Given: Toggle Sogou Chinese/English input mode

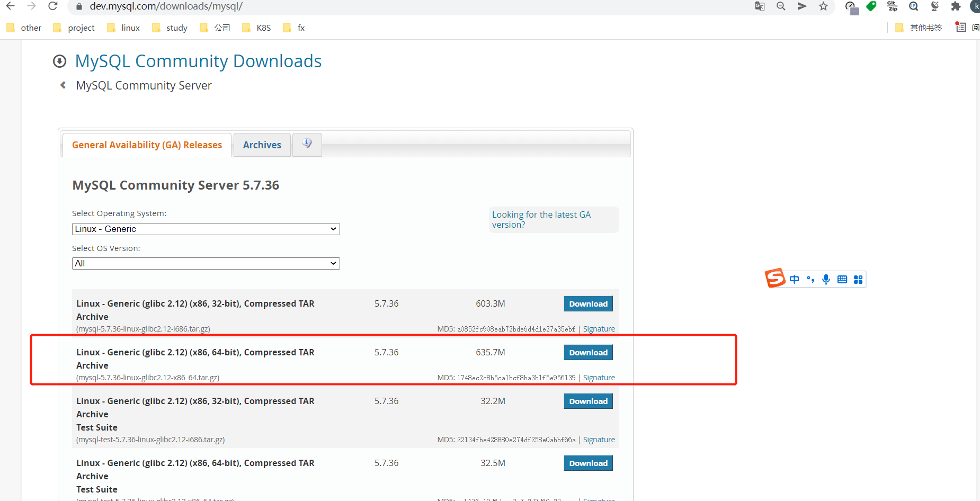Looking at the screenshot, I should [x=794, y=279].
